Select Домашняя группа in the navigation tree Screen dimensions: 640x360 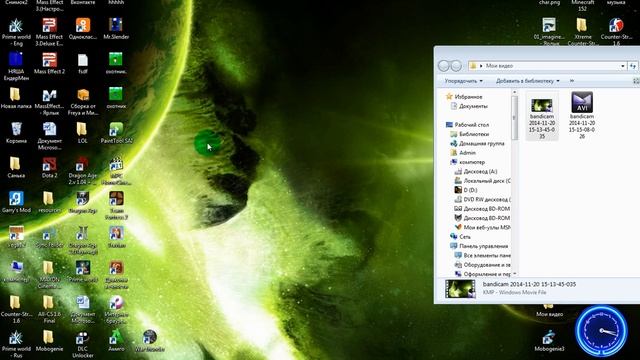[x=477, y=144]
